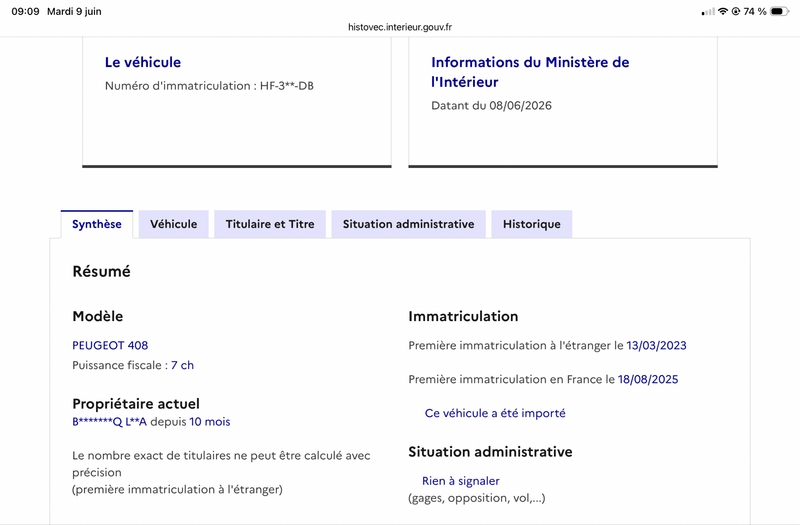Click the owner name B*******Q L**A

pos(110,422)
